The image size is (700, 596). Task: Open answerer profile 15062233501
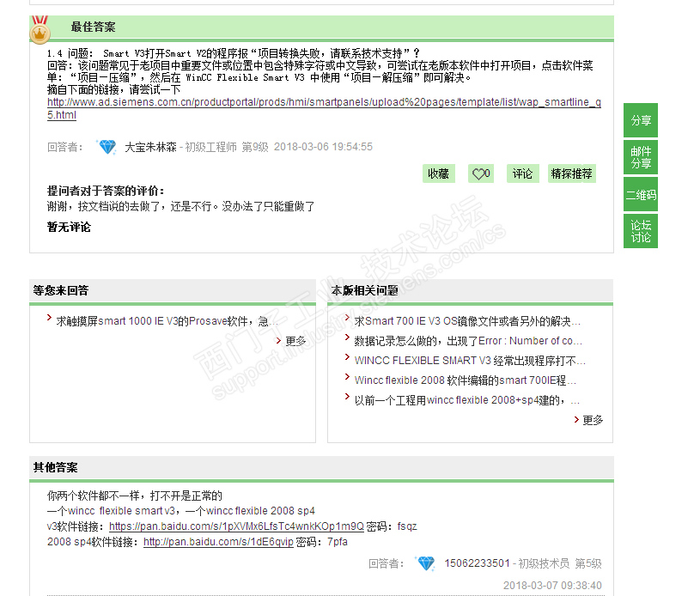tap(477, 563)
